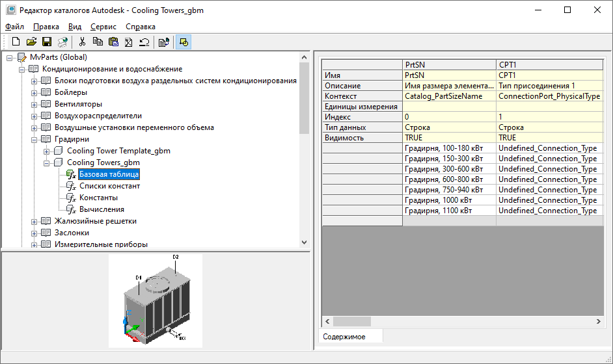Open the Сервис menu
This screenshot has width=613, height=364.
coord(103,27)
